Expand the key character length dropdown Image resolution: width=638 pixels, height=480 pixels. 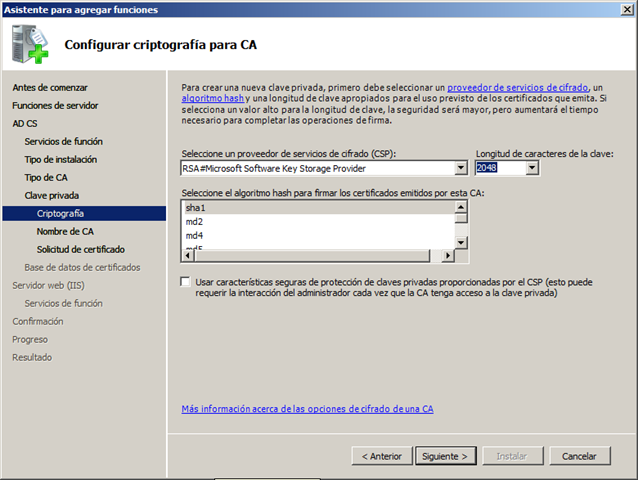pos(531,168)
